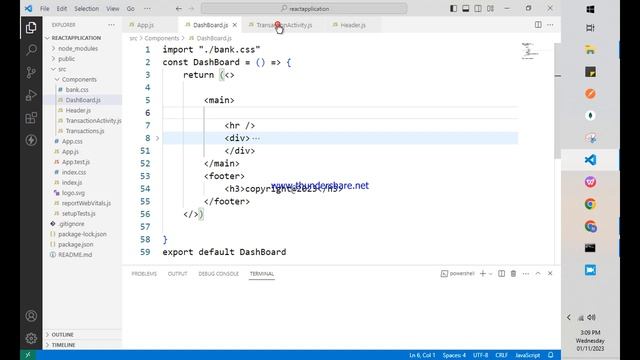Show hidden system tray icons

[x=569, y=317]
